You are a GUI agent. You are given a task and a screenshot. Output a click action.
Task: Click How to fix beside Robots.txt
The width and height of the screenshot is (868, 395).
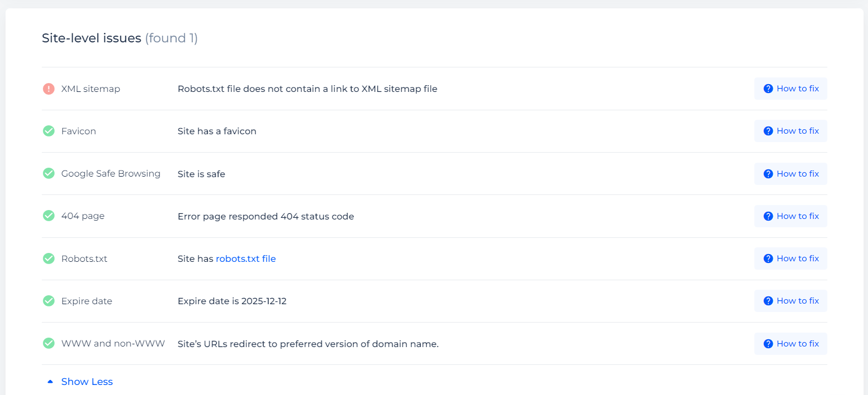[791, 258]
